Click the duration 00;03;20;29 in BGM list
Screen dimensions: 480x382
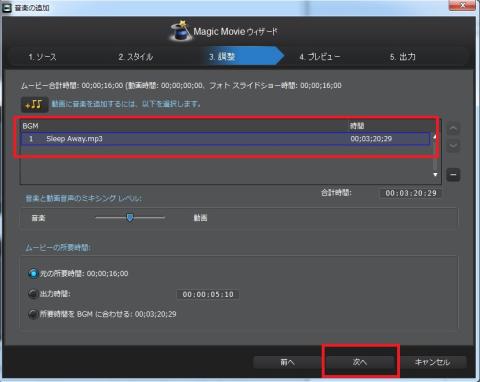click(371, 139)
